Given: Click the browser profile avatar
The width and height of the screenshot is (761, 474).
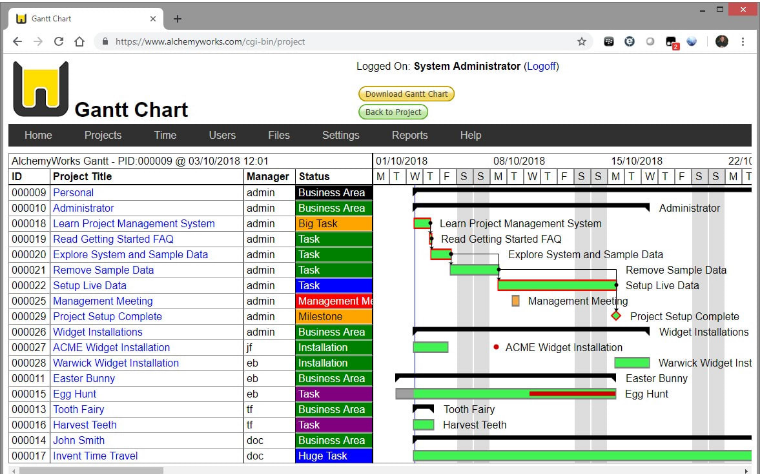Looking at the screenshot, I should click(722, 42).
